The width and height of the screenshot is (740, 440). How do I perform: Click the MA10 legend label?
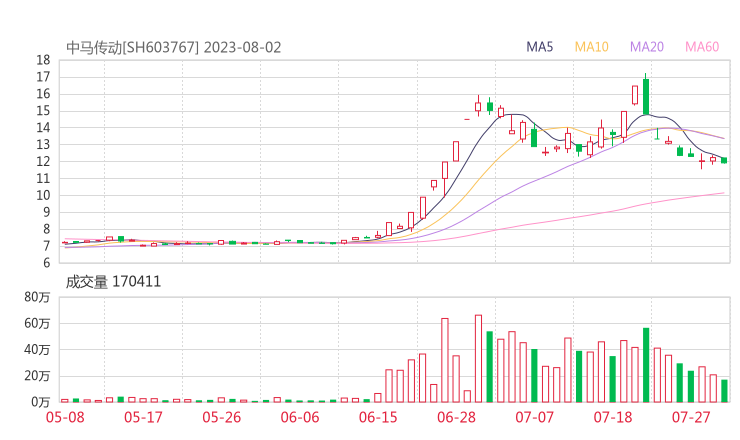[x=591, y=47]
